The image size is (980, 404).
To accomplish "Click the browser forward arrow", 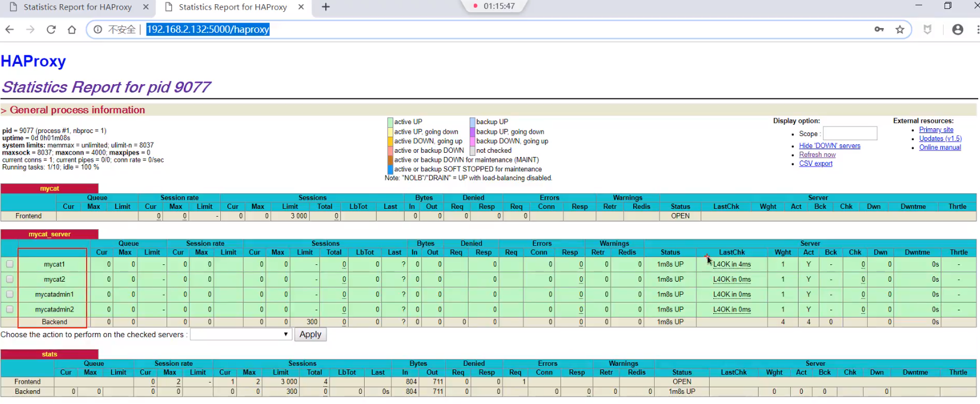I will 30,30.
